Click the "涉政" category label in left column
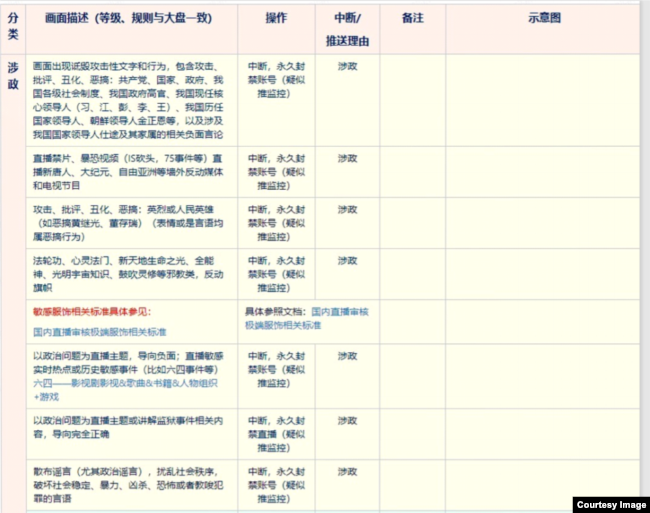This screenshot has width=650, height=513. pyautogui.click(x=12, y=76)
